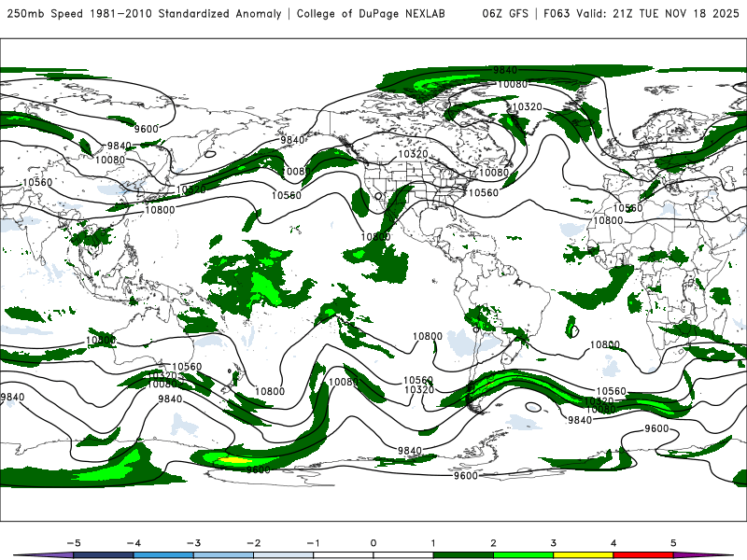Click the '10560' contour label off the US East Coast
The width and height of the screenshot is (747, 560).
pyautogui.click(x=484, y=192)
